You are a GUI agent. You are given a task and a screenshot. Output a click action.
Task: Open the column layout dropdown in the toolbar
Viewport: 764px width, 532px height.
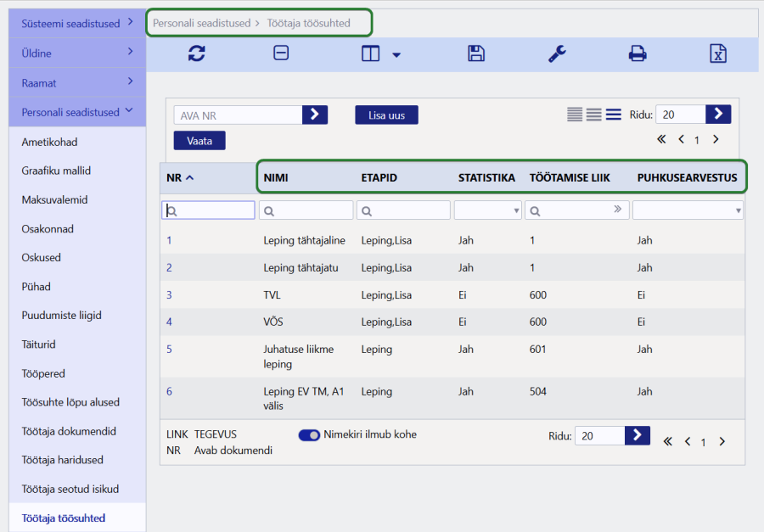click(380, 54)
